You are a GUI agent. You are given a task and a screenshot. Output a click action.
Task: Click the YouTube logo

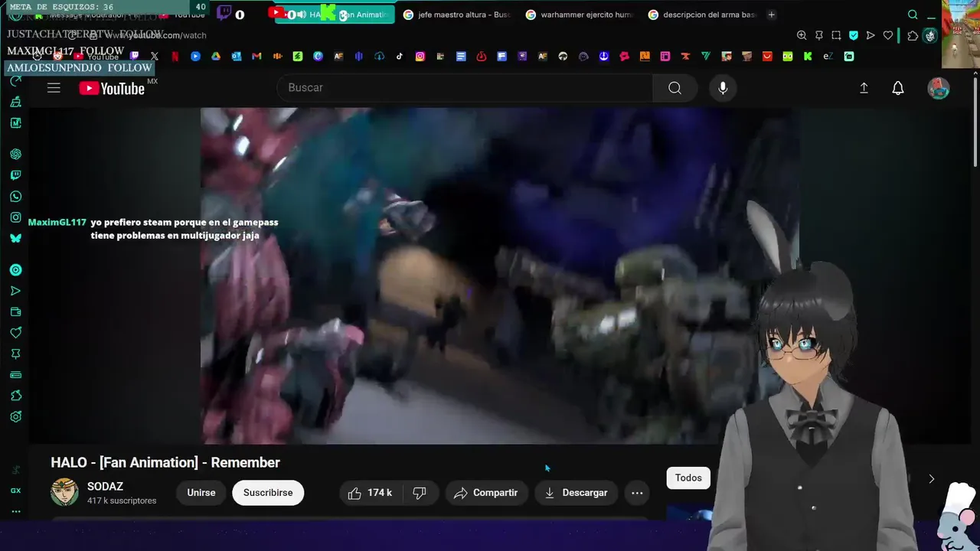[x=112, y=88]
